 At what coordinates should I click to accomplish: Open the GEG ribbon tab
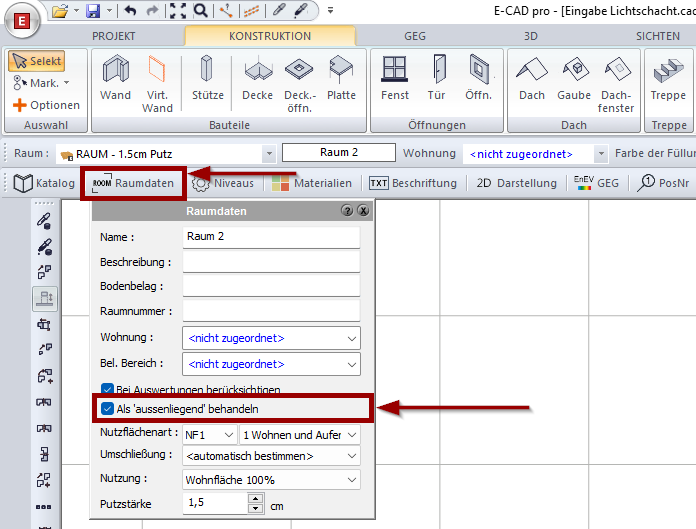coord(415,36)
